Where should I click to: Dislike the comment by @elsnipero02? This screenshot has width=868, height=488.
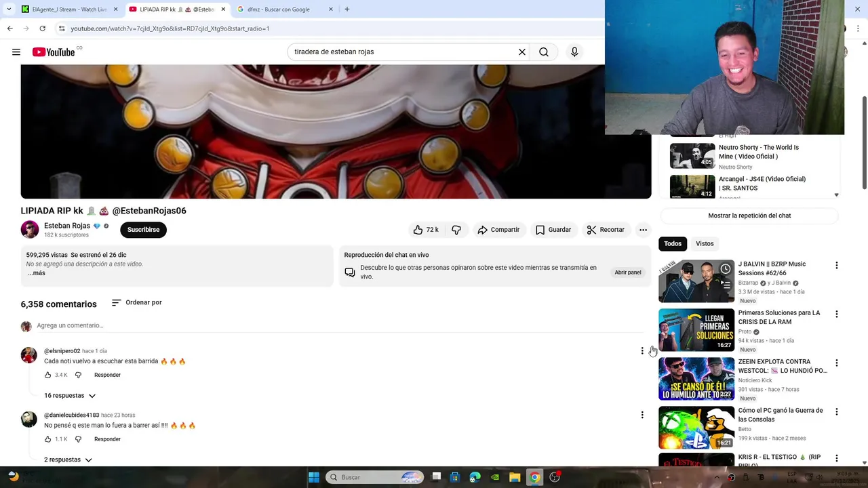point(78,375)
